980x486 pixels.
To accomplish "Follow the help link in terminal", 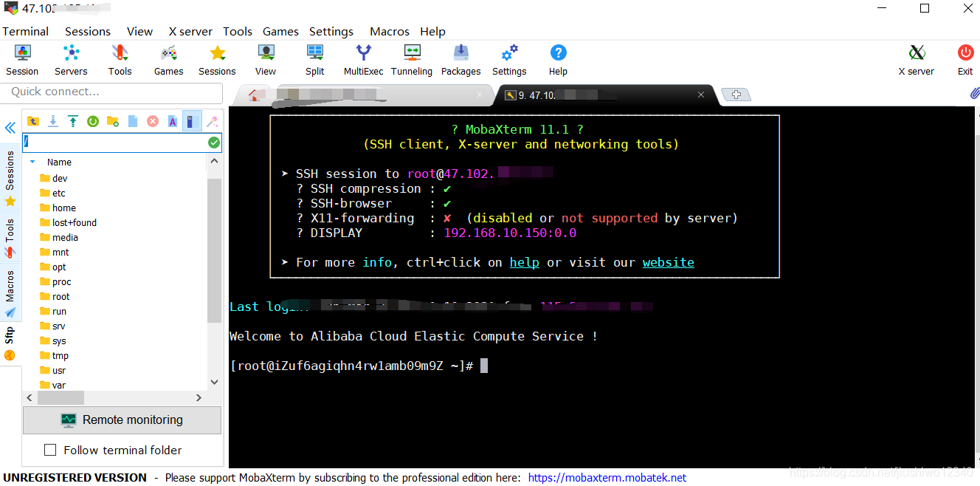I will [x=524, y=262].
